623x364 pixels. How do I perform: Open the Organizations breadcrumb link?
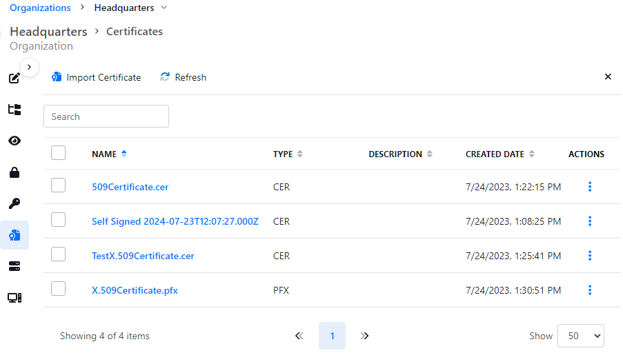(40, 8)
